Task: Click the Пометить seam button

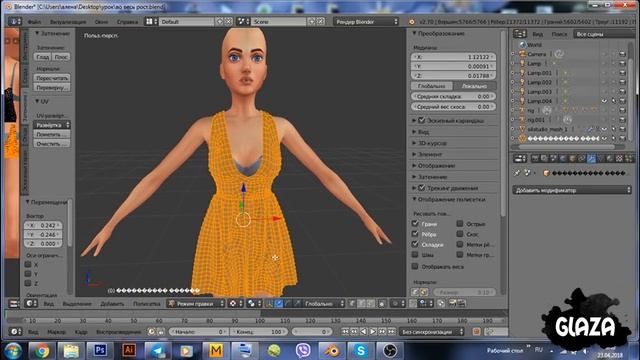Action: tap(52, 134)
